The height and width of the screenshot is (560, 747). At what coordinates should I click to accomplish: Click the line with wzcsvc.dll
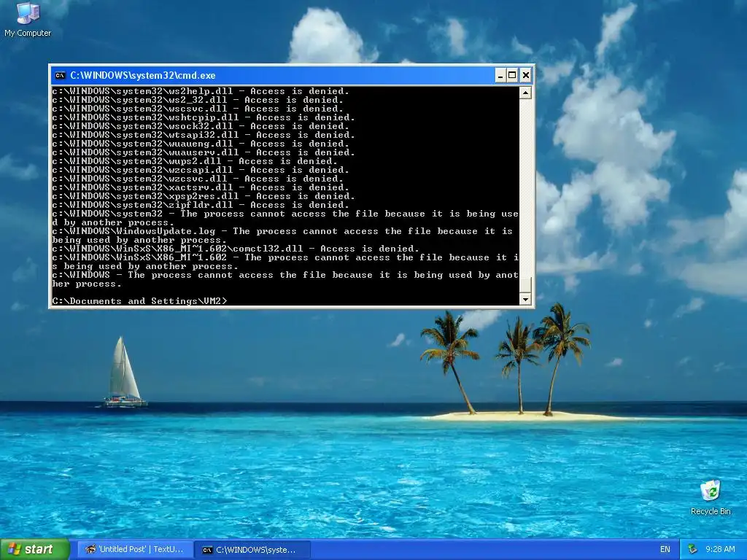click(x=198, y=179)
